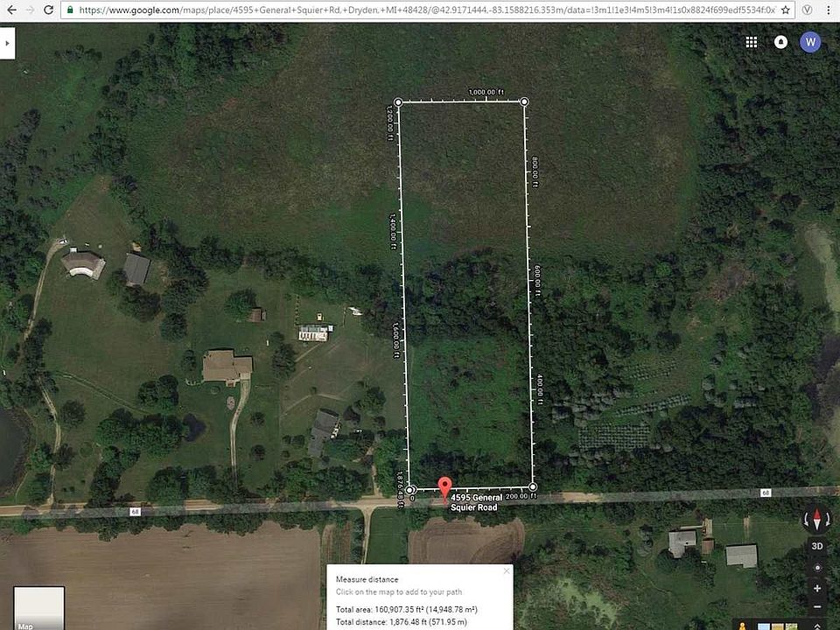840x630 pixels.
Task: Click the show-your-location target icon
Action: click(817, 567)
